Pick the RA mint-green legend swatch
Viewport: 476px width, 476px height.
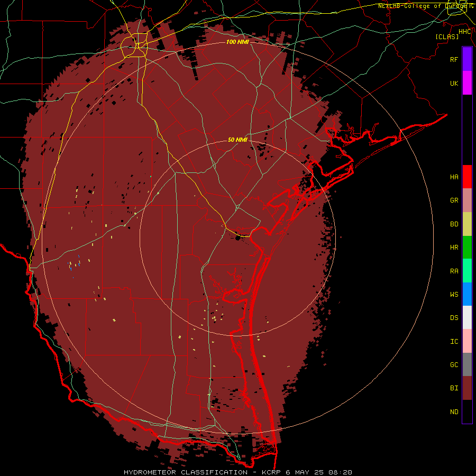pos(467,271)
